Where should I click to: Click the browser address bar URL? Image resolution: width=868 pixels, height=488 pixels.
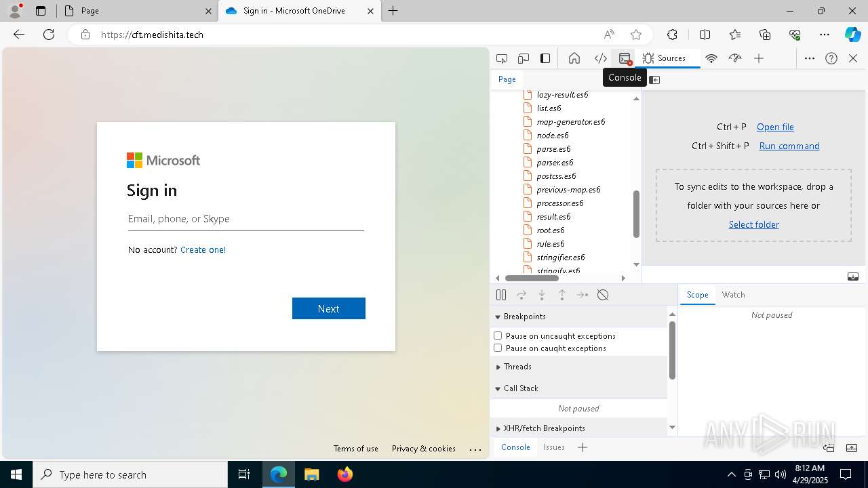coord(152,35)
